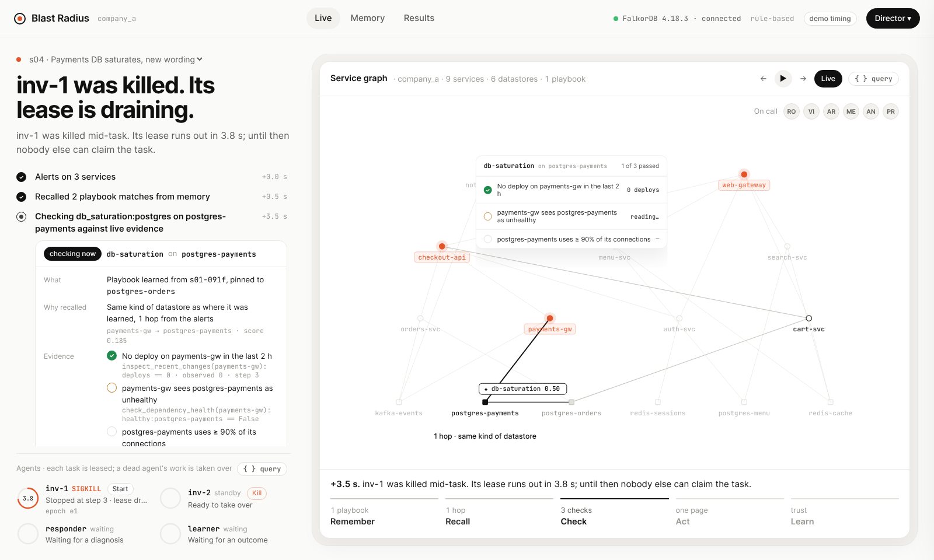Switch to the Memory tab

point(368,18)
